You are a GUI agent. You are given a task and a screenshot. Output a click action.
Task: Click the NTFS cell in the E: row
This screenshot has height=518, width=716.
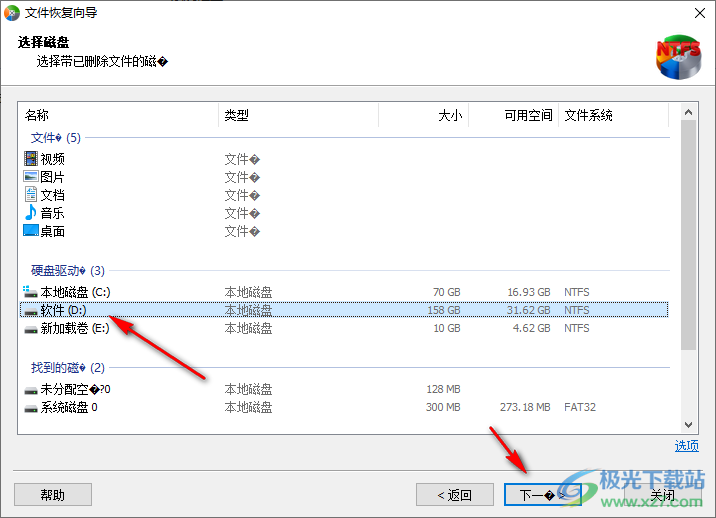click(x=577, y=328)
